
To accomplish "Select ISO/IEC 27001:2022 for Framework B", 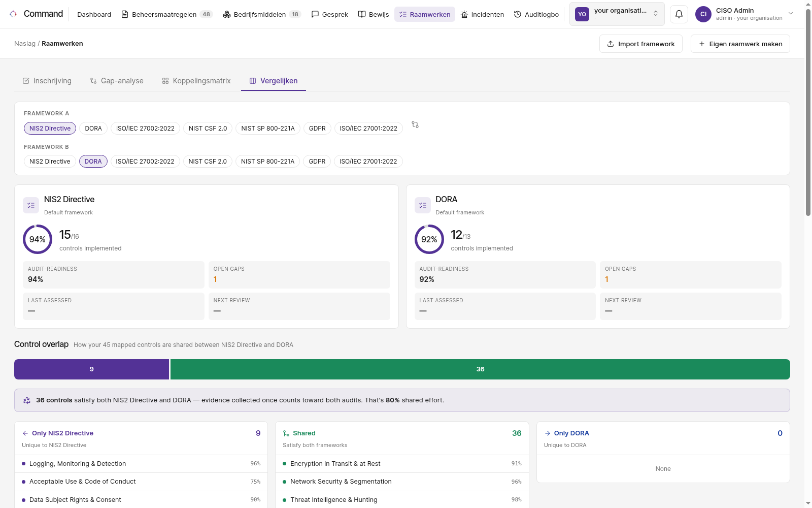I will pos(368,162).
